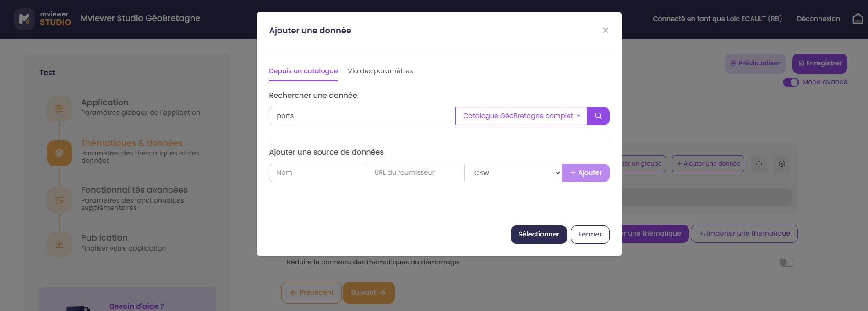Switch to Depuis un catalogue tab
Screen dimensions: 868x311
coord(303,71)
